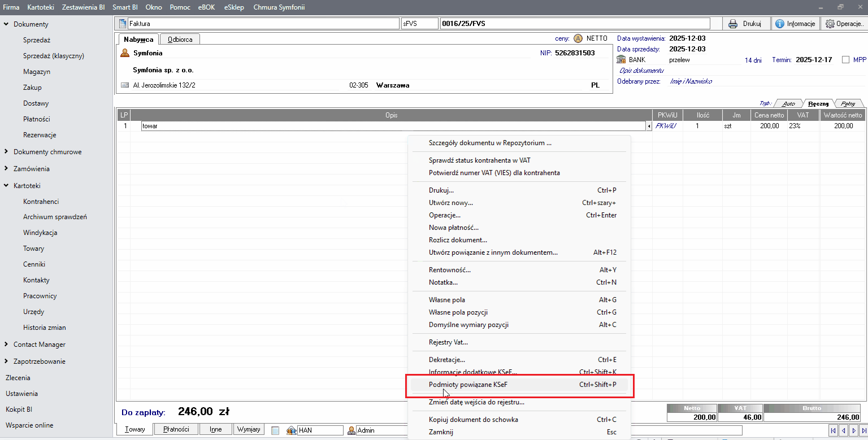This screenshot has width=868, height=440.
Task: Switch mode to Auto tab
Action: 788,103
